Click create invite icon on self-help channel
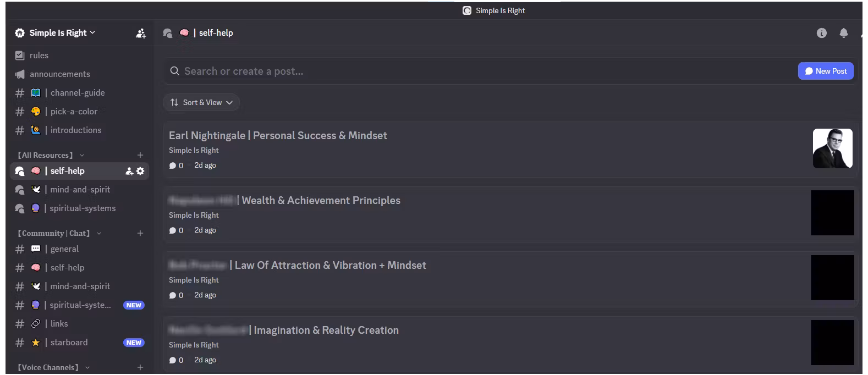The image size is (868, 375). click(129, 171)
